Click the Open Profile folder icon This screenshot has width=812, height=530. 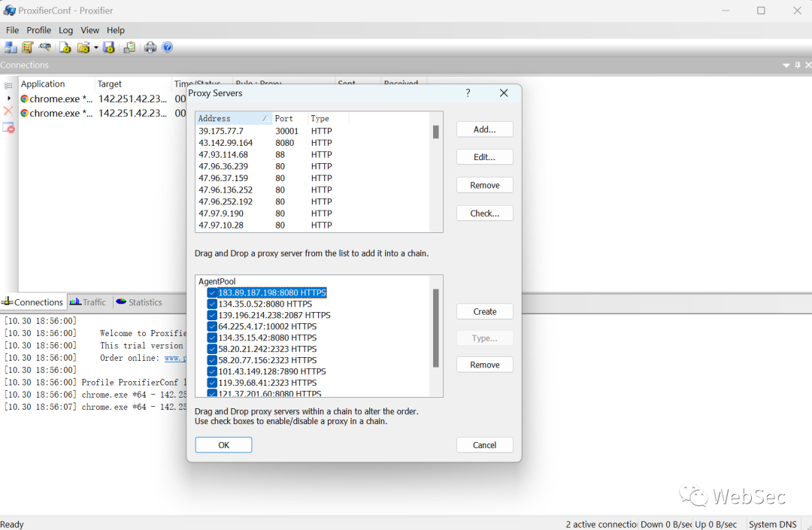[83, 47]
